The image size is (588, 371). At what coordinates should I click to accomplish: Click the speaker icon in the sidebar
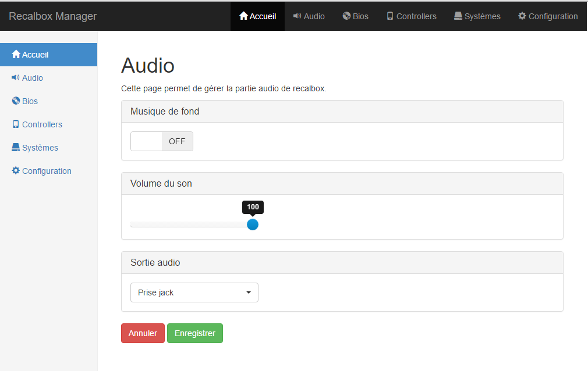(15, 77)
